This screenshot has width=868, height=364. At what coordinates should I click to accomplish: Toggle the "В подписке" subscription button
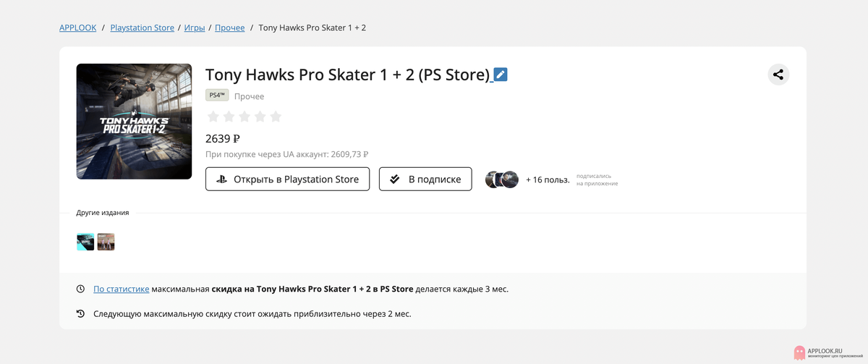coord(425,179)
